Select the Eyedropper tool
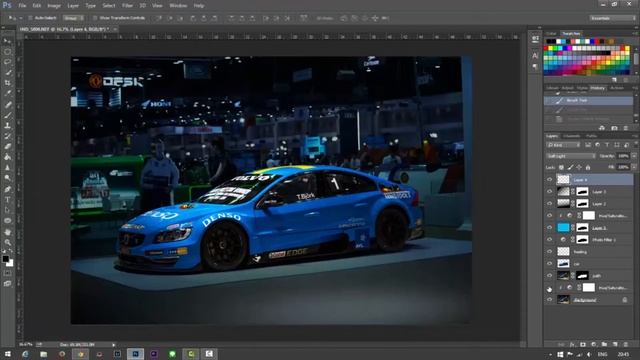Screen dimensions: 640x360 point(7,93)
